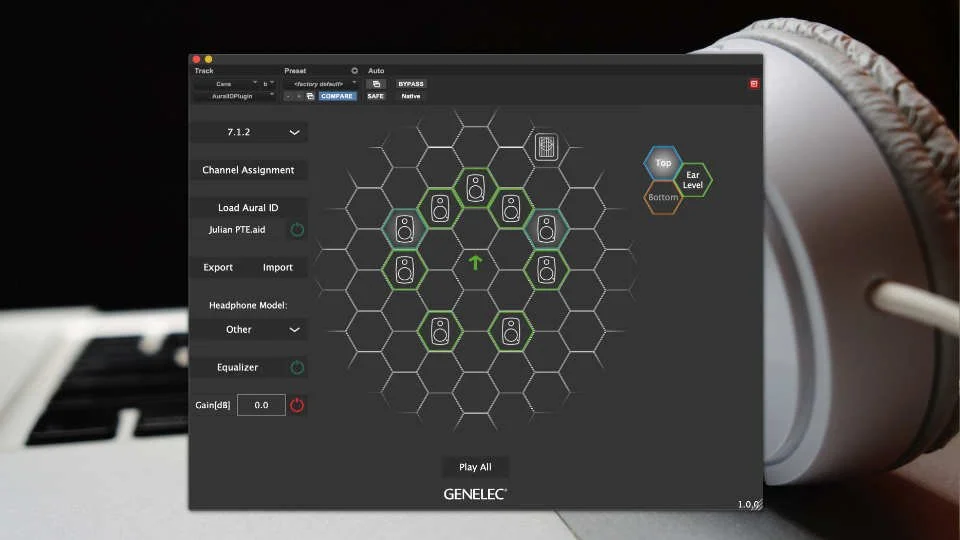The image size is (960, 540).
Task: Click the window resize grip at bottom-right corner
Action: pos(757,504)
